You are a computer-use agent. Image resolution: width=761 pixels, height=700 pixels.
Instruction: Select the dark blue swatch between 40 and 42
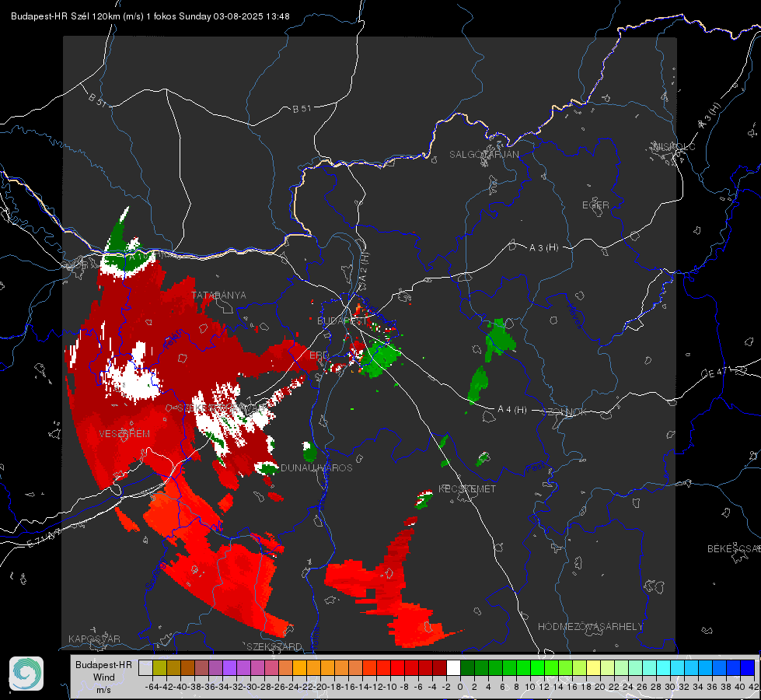(748, 667)
